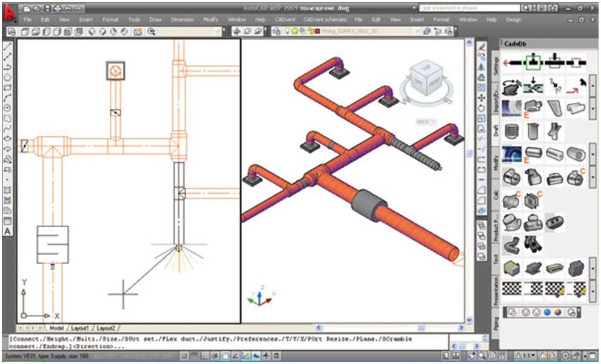Viewport: 601px width, 364px height.
Task: Select the flexible duct bend icon
Action: point(512,244)
